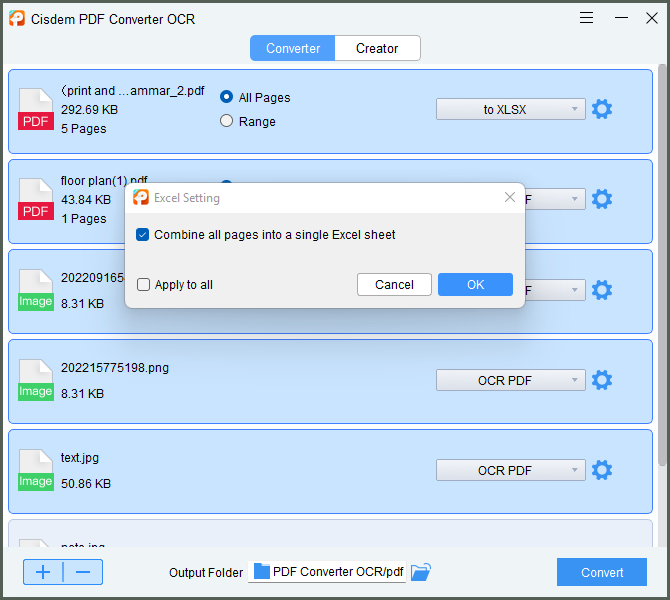The height and width of the screenshot is (600, 670).
Task: Click blue folder icon in output path
Action: [262, 571]
